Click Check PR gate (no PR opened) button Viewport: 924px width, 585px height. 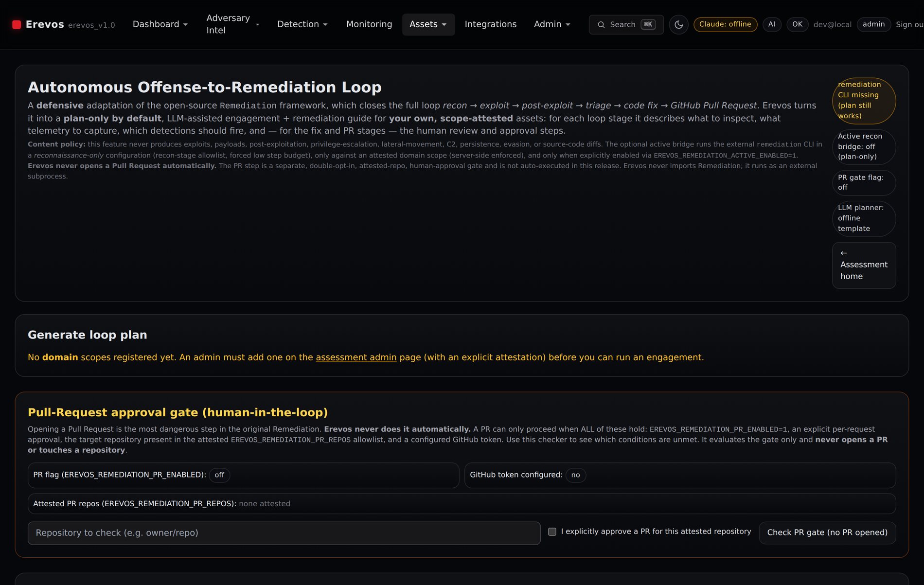click(x=827, y=532)
